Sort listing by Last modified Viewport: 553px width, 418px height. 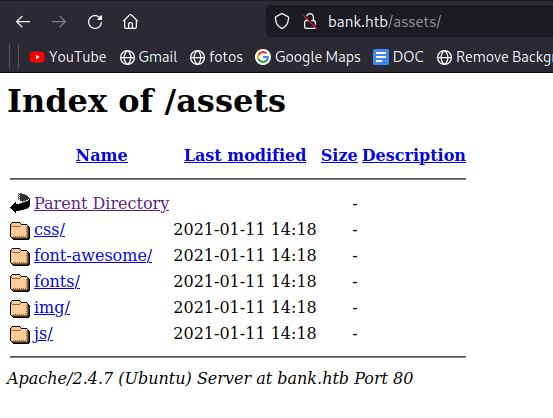click(x=245, y=155)
